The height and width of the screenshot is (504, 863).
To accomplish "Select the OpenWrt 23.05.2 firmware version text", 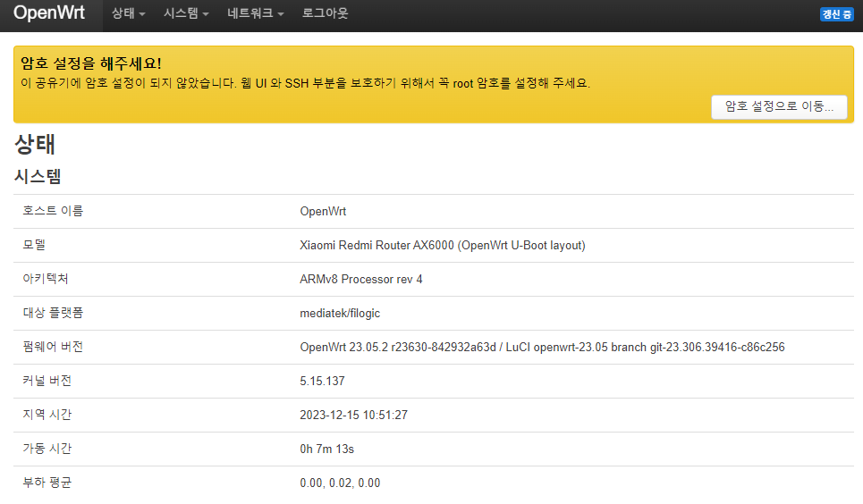I will tap(542, 348).
